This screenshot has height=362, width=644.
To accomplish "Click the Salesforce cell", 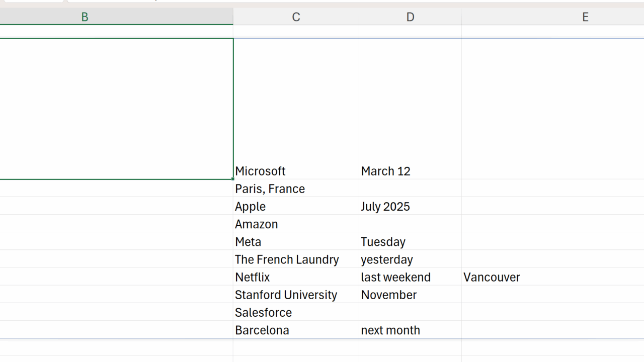I will click(296, 312).
